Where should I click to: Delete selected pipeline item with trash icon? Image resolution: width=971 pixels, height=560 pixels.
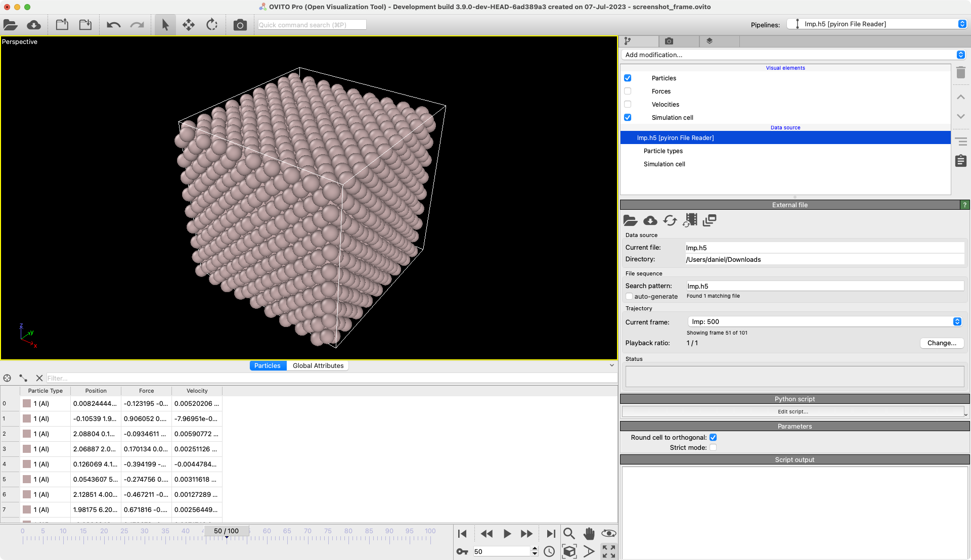961,73
